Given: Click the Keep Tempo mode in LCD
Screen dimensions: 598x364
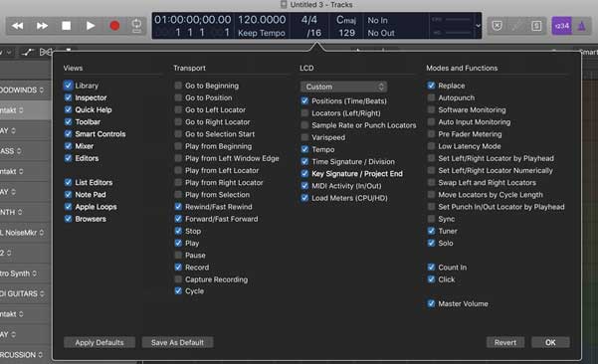Looking at the screenshot, I should [262, 33].
